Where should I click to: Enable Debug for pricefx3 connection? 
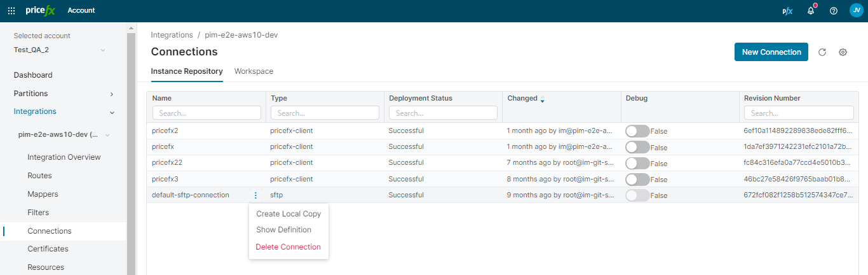tap(637, 180)
